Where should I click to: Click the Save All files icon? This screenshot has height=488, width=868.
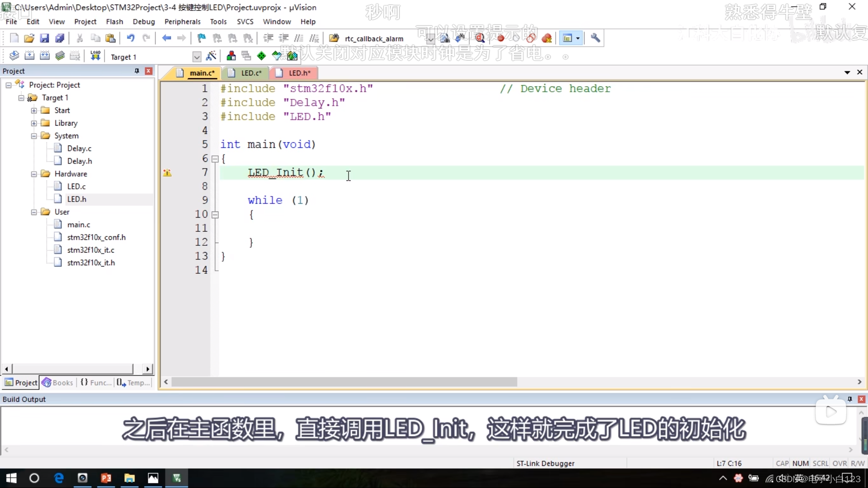click(60, 38)
